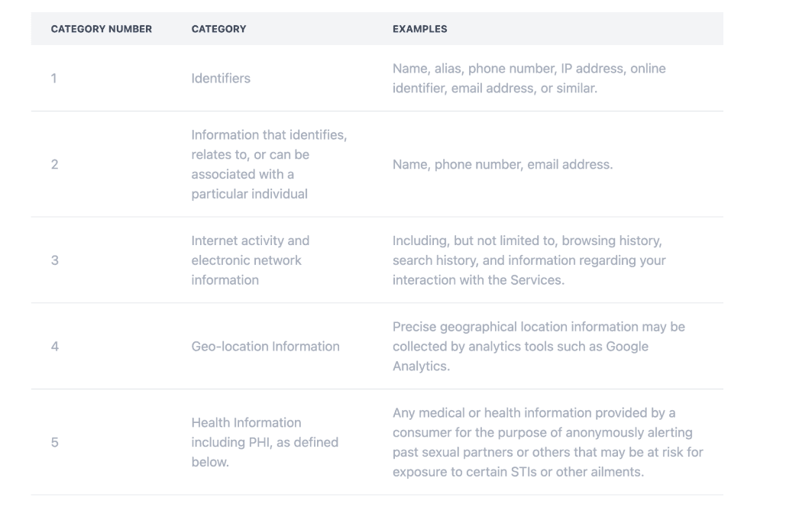The image size is (812, 507).
Task: Click the CATEGORY column header
Action: (x=218, y=29)
